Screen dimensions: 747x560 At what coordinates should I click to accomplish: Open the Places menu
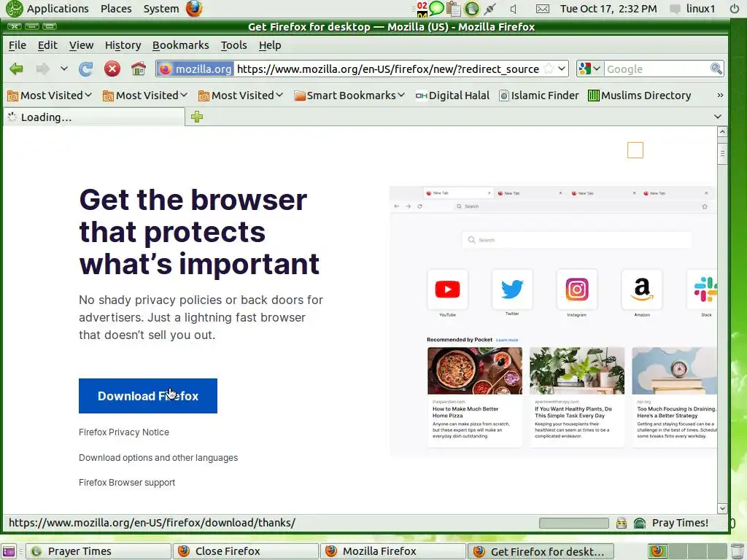tap(116, 9)
